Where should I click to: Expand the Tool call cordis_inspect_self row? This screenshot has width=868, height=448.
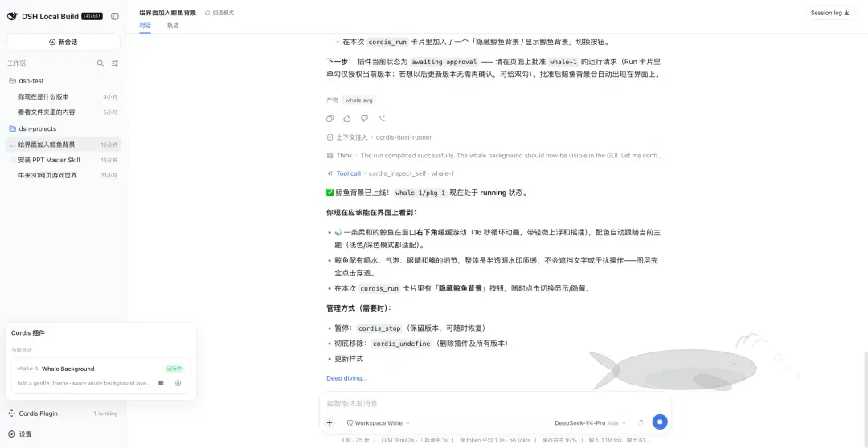pos(391,173)
